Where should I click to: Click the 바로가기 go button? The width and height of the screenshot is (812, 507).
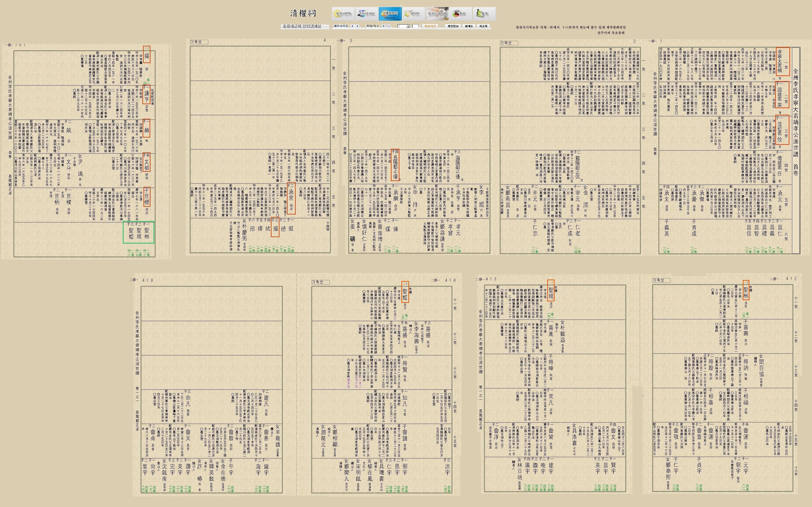point(430,26)
